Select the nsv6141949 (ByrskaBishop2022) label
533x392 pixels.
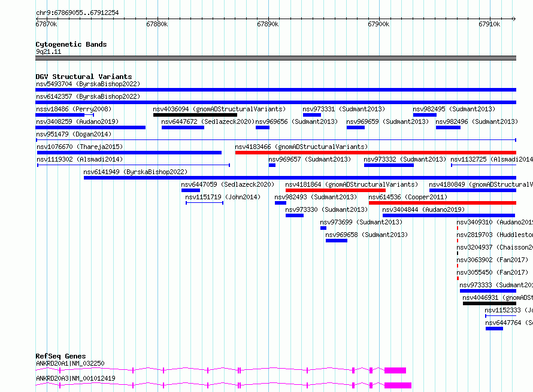tap(135, 172)
